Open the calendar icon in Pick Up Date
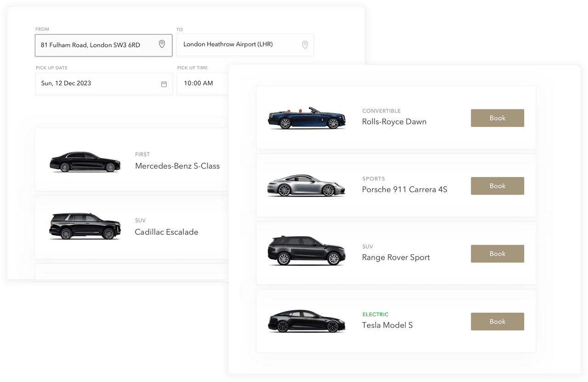 (x=164, y=84)
